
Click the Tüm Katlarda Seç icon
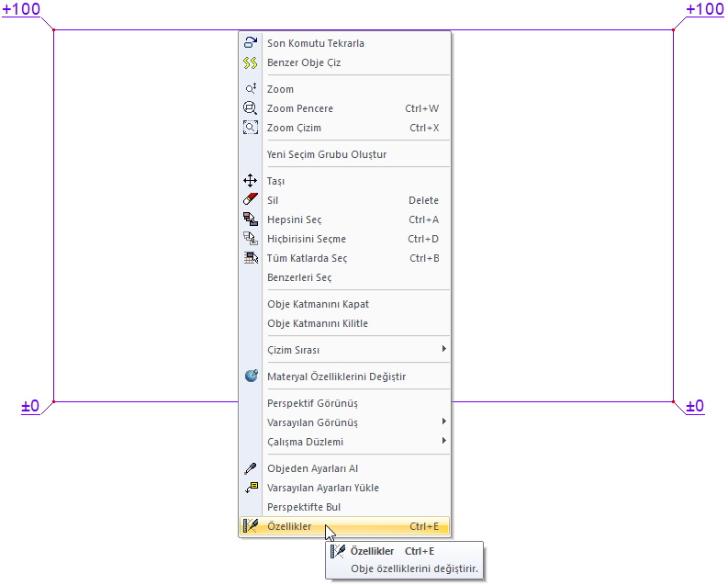[251, 258]
